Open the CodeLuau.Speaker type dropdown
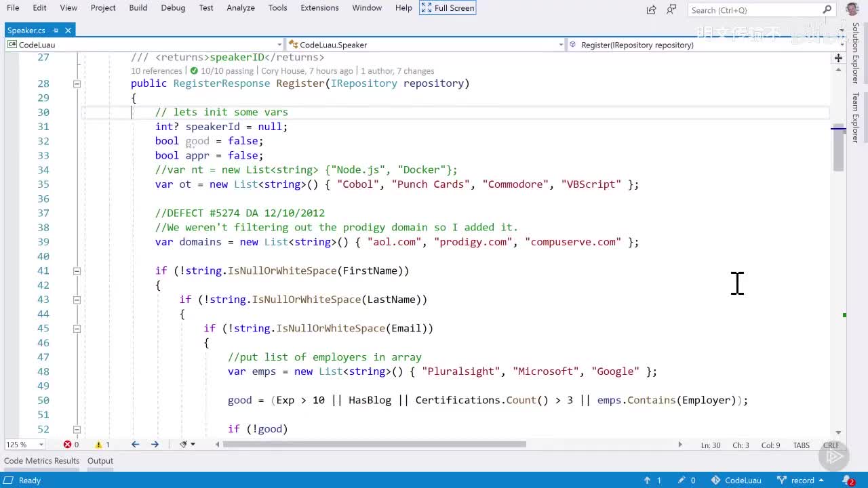868x488 pixels. point(425,45)
